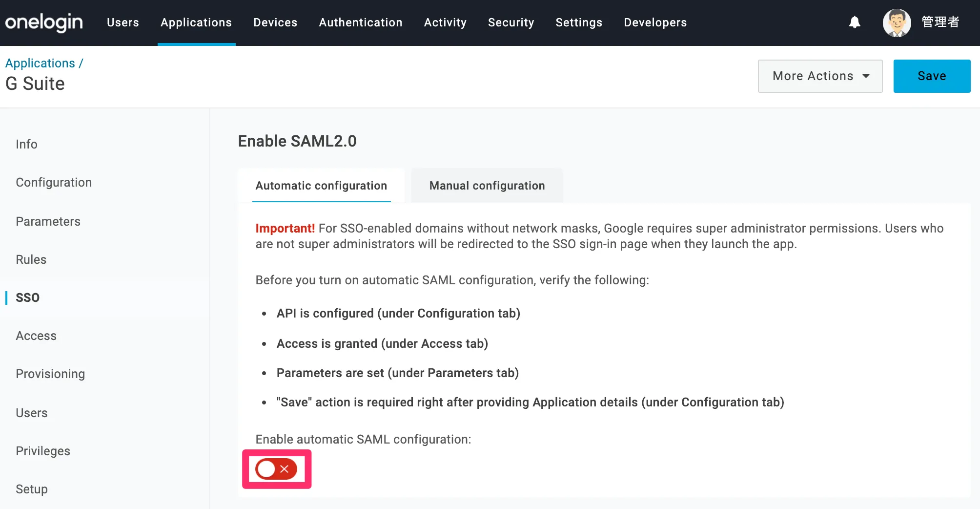The width and height of the screenshot is (980, 509).
Task: Select the Automatic configuration tab
Action: click(x=321, y=186)
